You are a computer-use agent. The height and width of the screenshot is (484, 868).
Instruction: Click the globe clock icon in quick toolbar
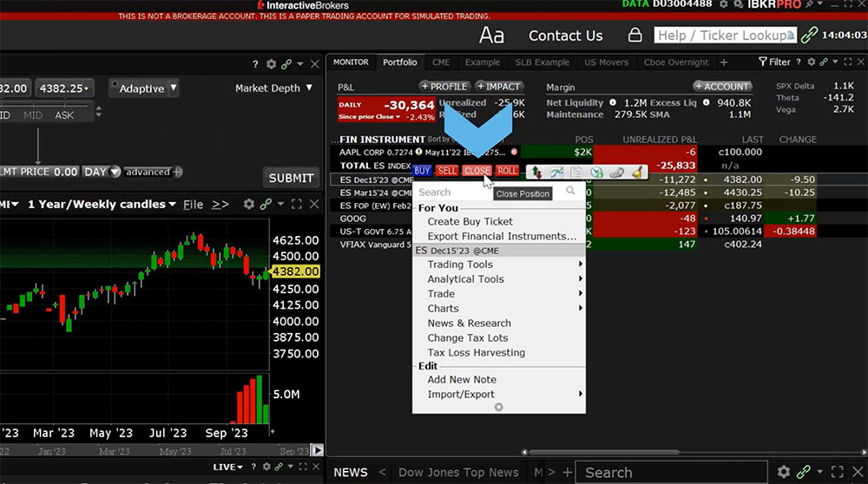[596, 173]
